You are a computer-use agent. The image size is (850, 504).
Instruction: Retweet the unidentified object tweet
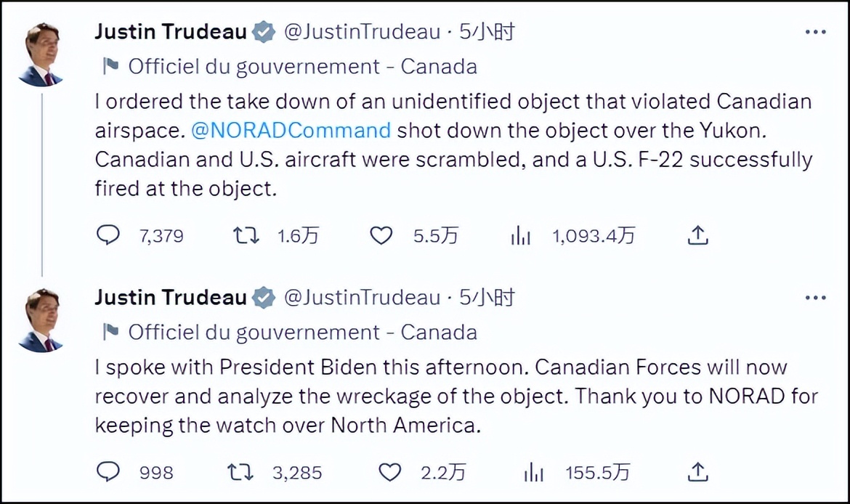pos(246,235)
